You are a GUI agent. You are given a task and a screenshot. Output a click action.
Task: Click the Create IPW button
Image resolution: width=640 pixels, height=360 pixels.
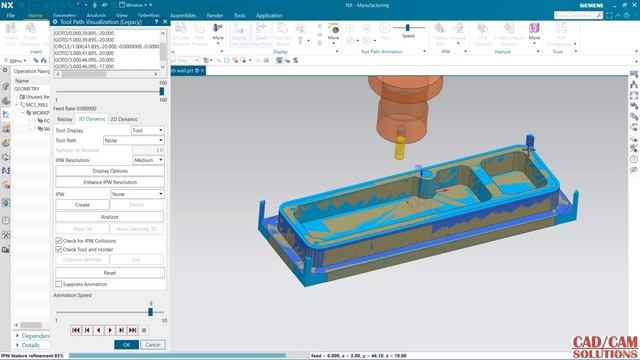tap(82, 205)
